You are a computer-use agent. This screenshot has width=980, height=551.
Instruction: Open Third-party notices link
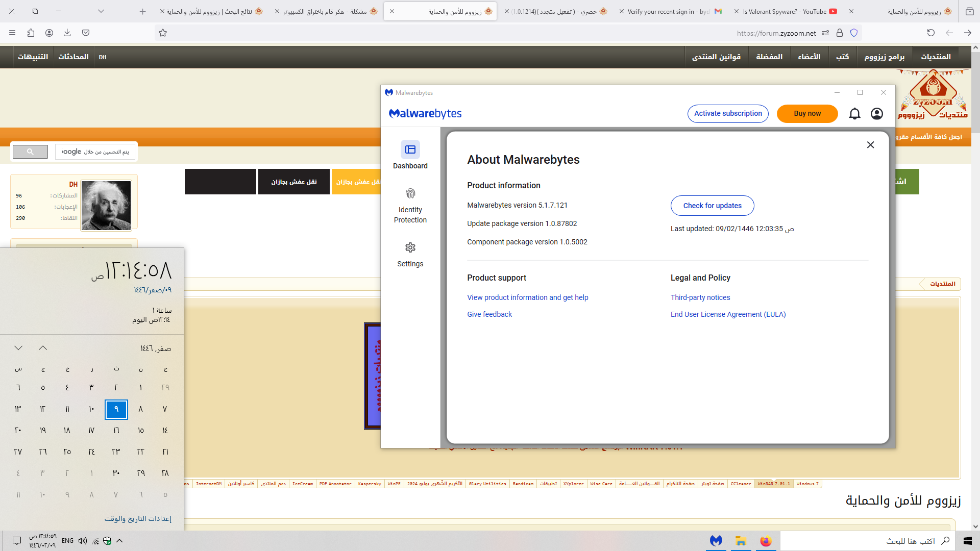[700, 297]
